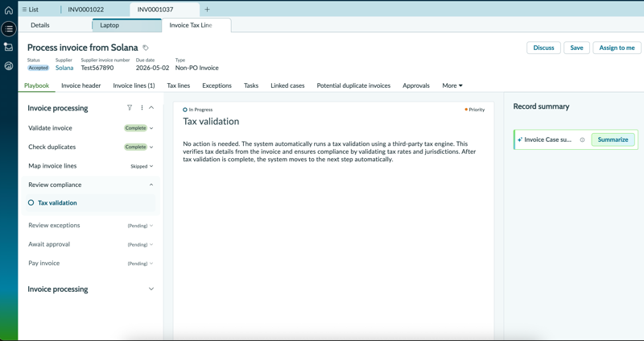Click the Accepted status badge
This screenshot has height=341, width=644.
(38, 68)
